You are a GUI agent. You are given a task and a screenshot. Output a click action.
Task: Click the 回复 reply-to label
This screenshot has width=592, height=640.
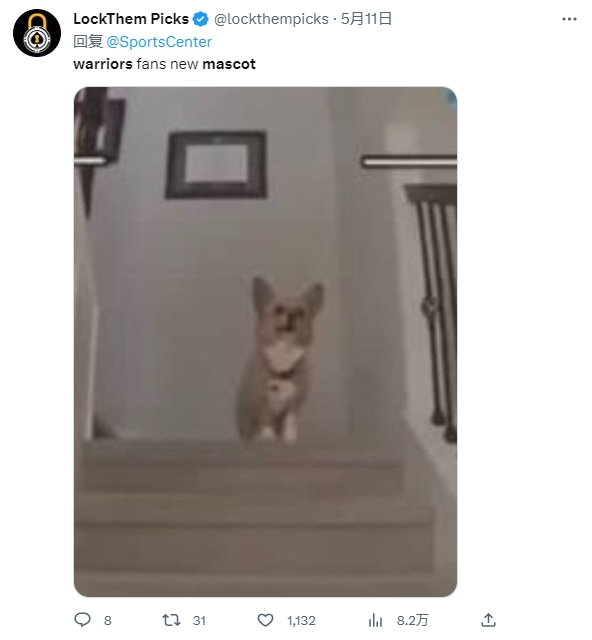88,42
